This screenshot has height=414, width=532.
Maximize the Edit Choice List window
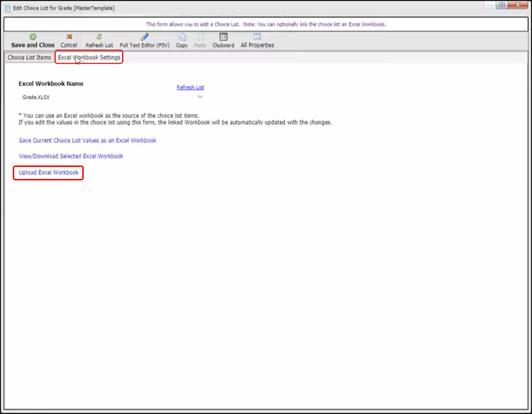(x=501, y=6)
